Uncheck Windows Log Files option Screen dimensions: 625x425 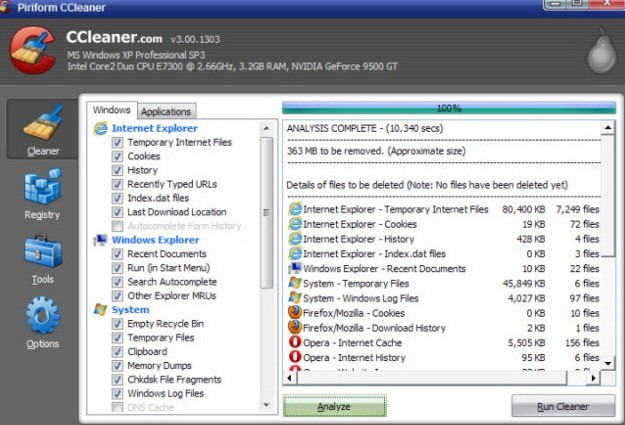[x=117, y=394]
